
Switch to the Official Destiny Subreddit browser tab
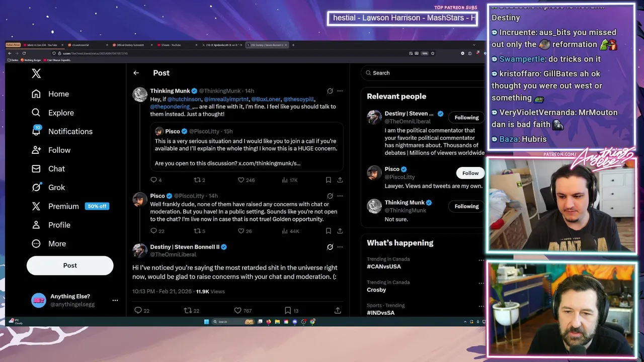pyautogui.click(x=131, y=45)
